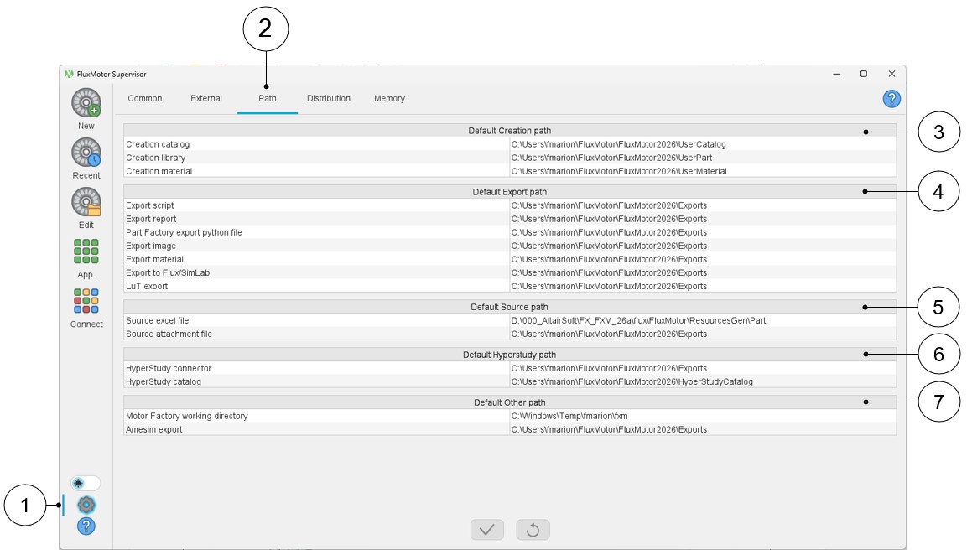Select the 'Export material' label

[x=155, y=260]
